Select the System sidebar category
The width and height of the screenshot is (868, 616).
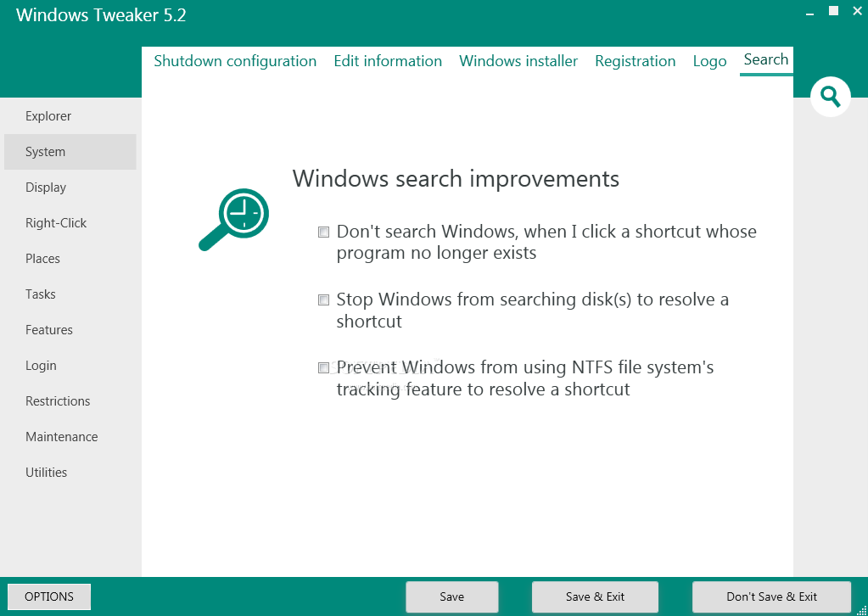pos(70,152)
